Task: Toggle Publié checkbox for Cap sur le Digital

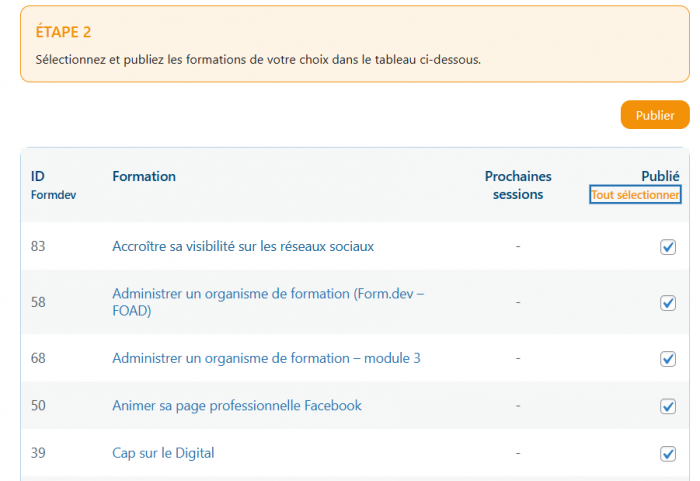Action: (x=668, y=454)
